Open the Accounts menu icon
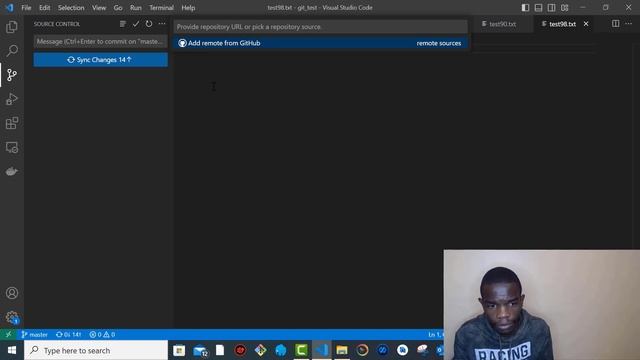Image resolution: width=640 pixels, height=360 pixels. click(x=12, y=293)
